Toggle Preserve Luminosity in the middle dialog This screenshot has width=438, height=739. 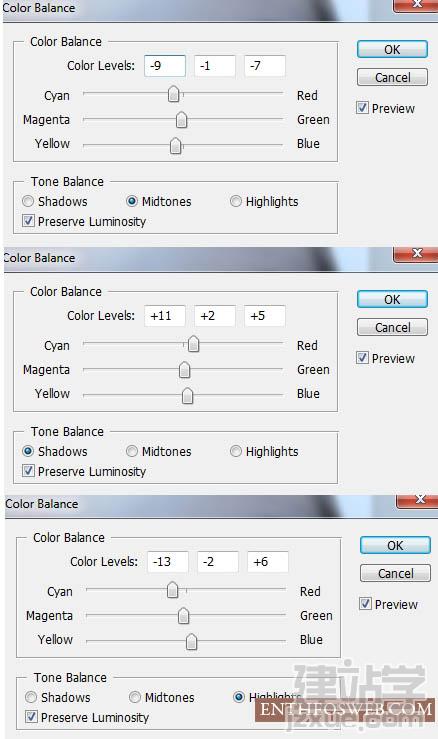click(28, 471)
